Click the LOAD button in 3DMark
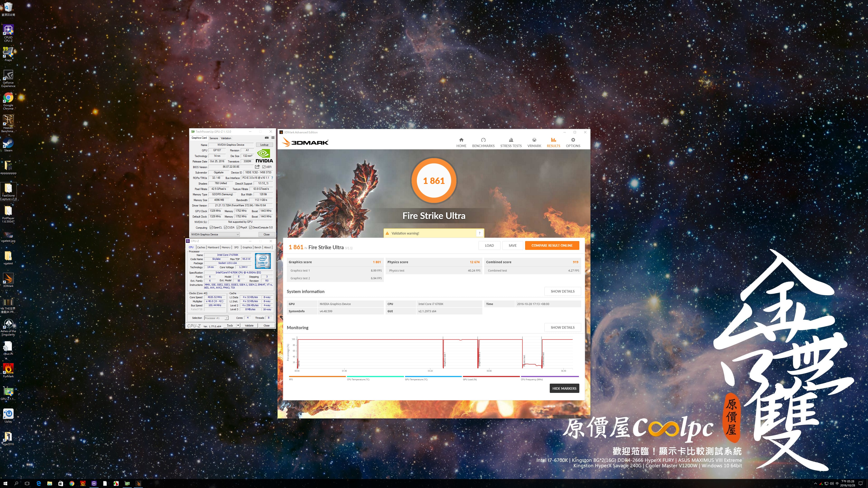868x488 pixels. [489, 246]
